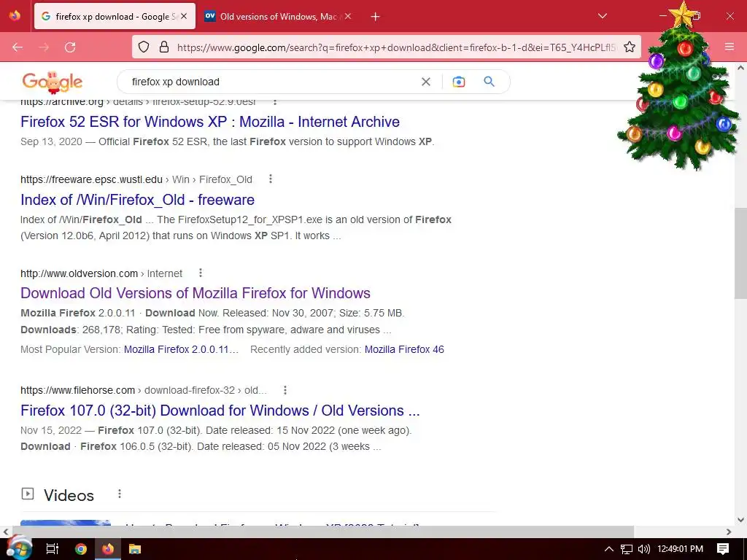The image size is (747, 560).
Task: Click the vertical scrollbar up arrow
Action: point(740,68)
